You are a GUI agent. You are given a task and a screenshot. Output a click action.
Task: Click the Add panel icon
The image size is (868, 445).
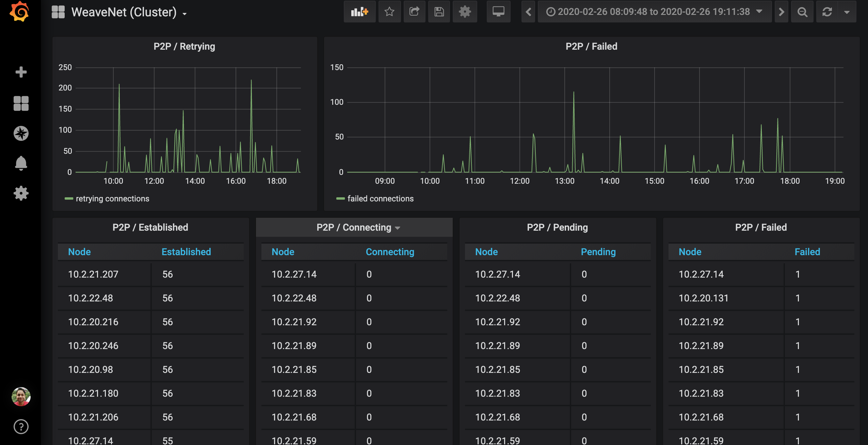pos(359,12)
